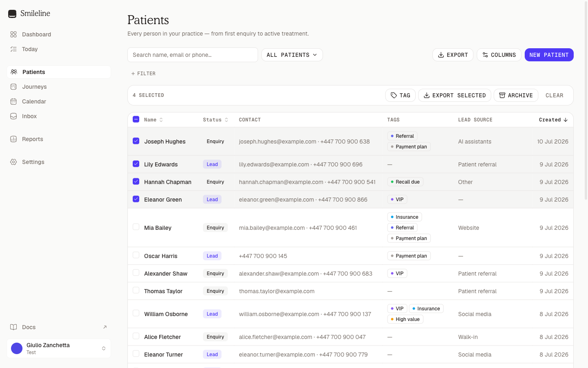Click the Reports chart icon
Screen dimensions: 588x368
click(13, 139)
